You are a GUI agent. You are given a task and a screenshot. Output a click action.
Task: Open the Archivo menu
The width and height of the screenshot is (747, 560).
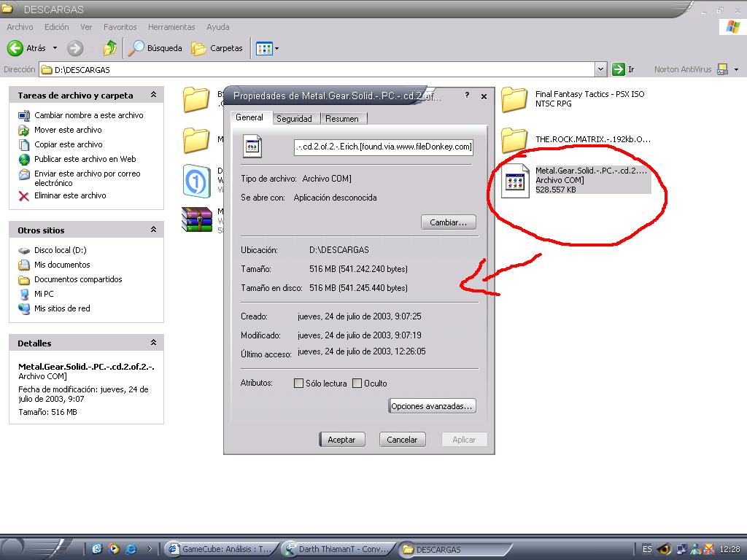point(20,27)
